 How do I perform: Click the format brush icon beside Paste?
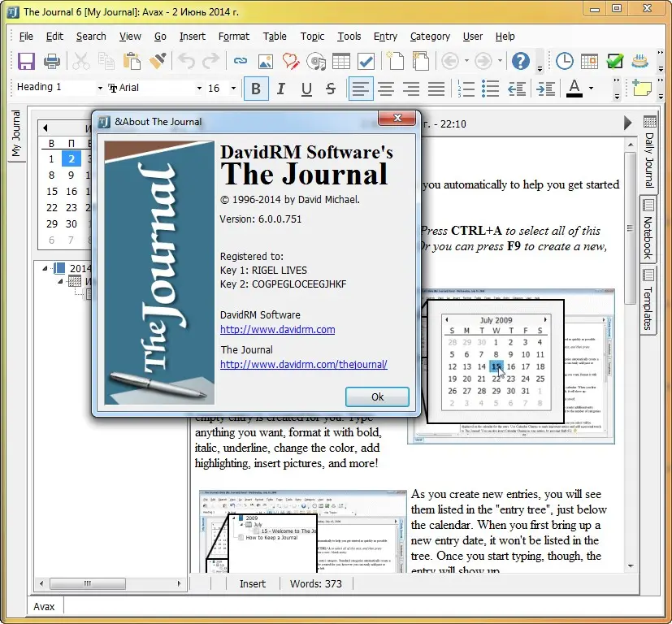pyautogui.click(x=158, y=61)
